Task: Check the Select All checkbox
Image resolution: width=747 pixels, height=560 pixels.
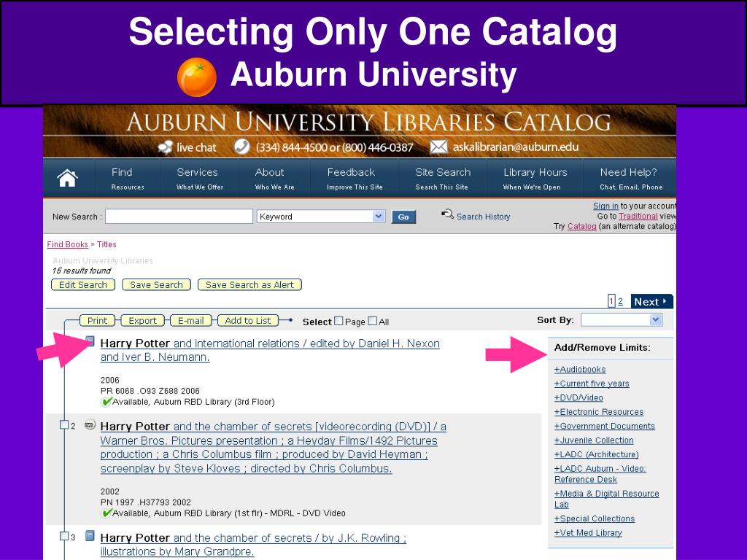Action: click(x=373, y=321)
